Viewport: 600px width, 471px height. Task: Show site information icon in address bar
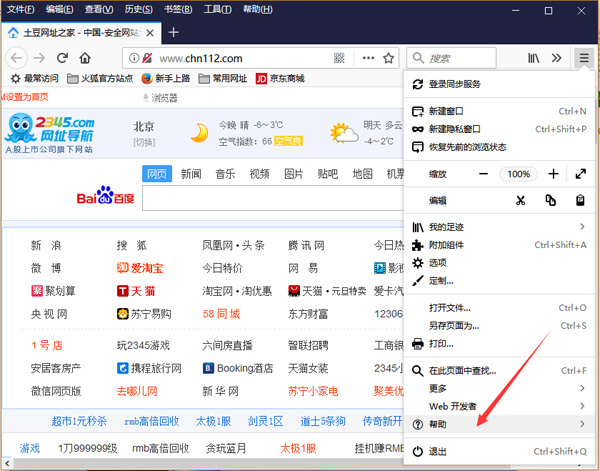tap(134, 58)
